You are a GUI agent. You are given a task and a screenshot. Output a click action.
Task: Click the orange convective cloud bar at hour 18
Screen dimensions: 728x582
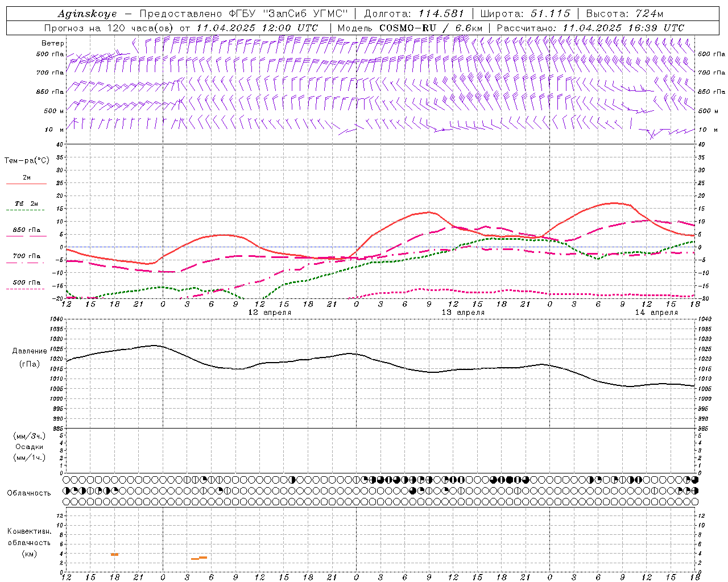pyautogui.click(x=114, y=554)
